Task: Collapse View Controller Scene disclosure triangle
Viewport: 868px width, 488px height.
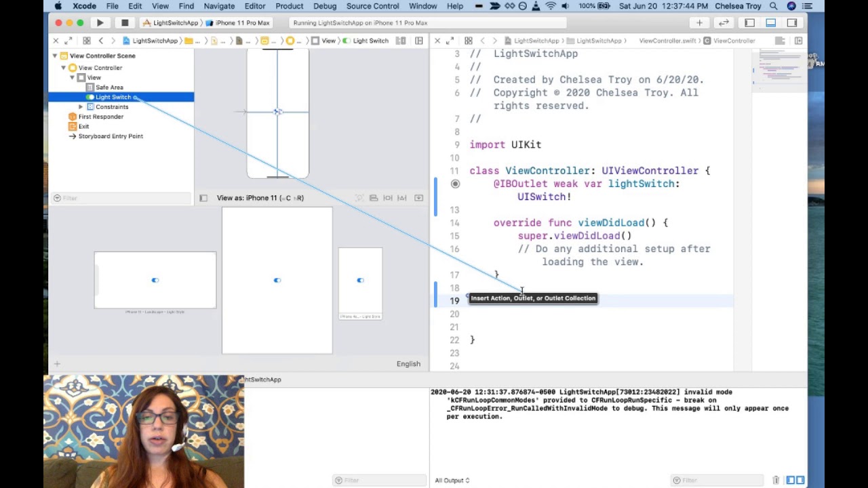Action: tap(55, 56)
